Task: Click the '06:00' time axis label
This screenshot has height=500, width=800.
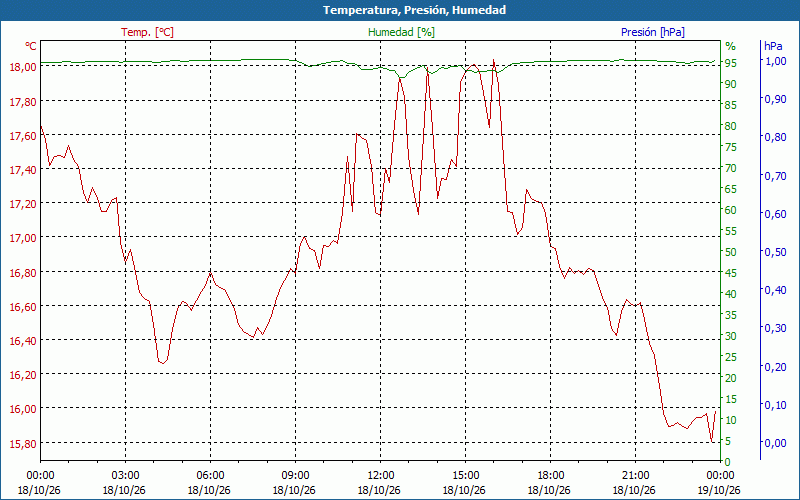Action: tap(210, 476)
